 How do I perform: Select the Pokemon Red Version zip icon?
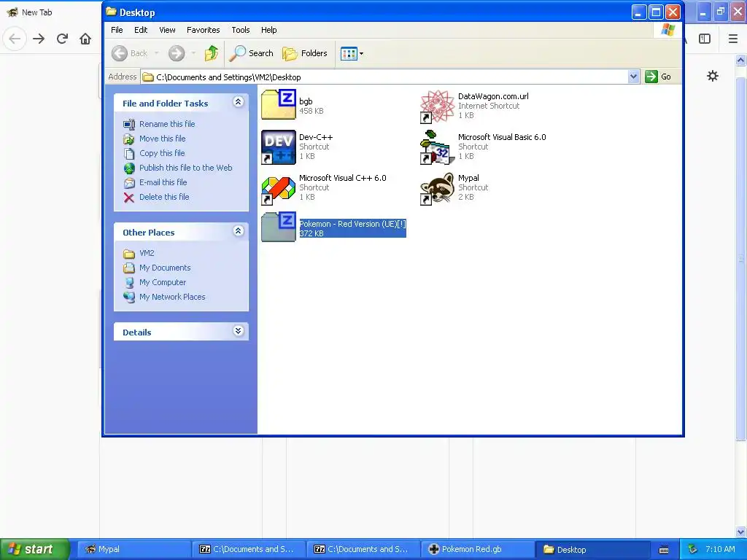pyautogui.click(x=279, y=227)
